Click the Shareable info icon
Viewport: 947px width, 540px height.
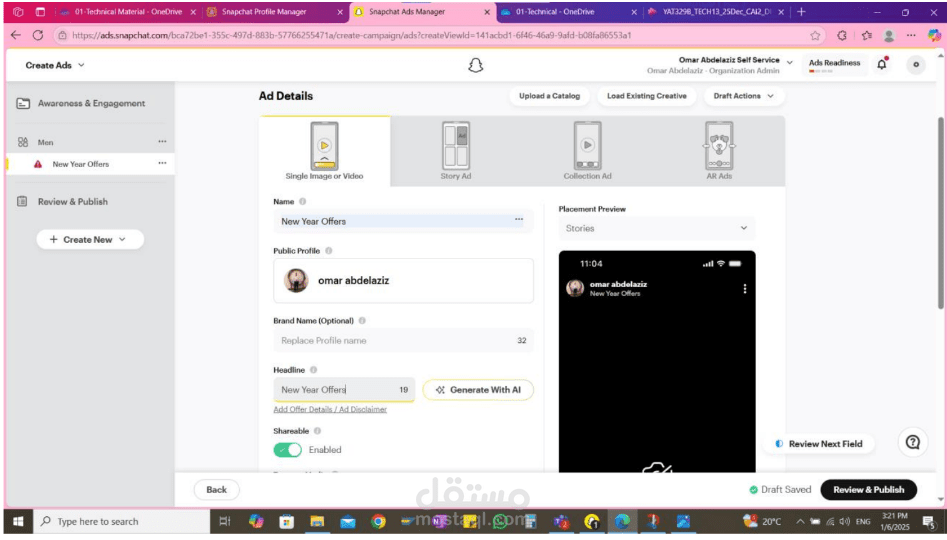317,431
